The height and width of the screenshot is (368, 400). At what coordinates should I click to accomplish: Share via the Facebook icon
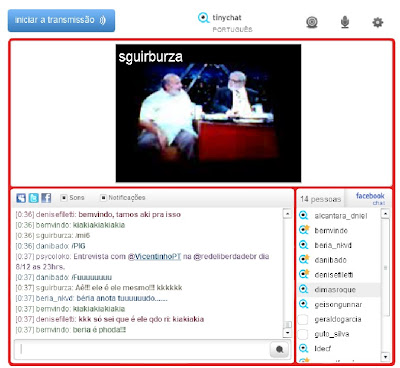pyautogui.click(x=46, y=198)
